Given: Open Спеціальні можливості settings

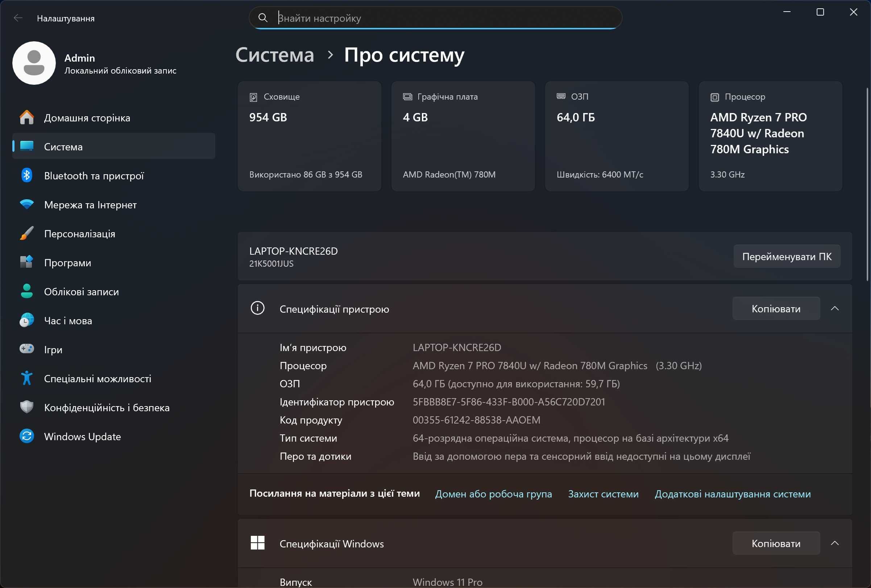Looking at the screenshot, I should point(113,378).
